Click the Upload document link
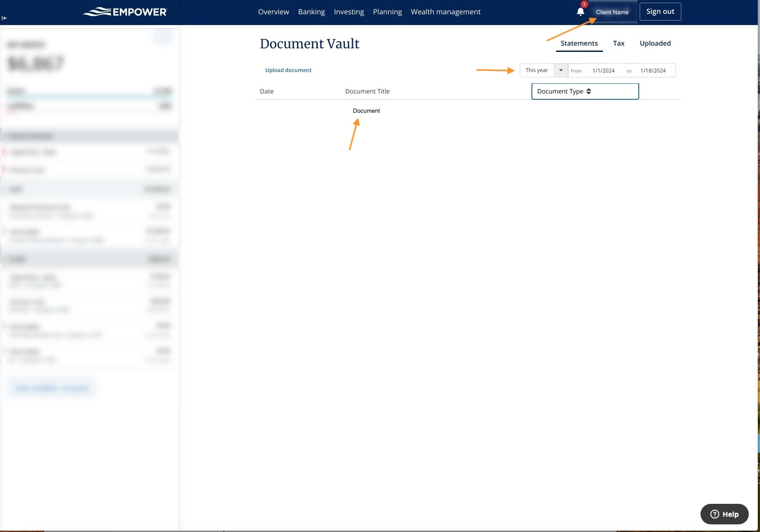 288,70
